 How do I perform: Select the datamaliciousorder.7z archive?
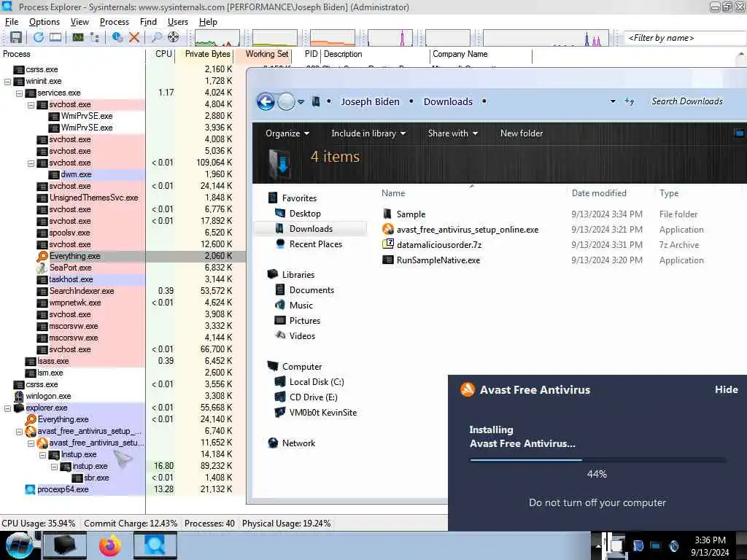click(x=438, y=245)
